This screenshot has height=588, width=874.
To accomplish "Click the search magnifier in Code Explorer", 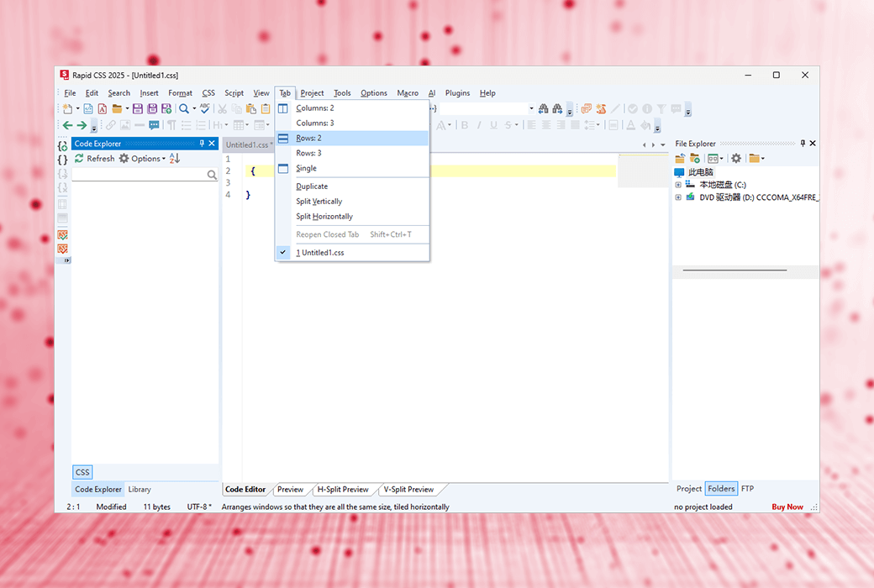I will [212, 175].
